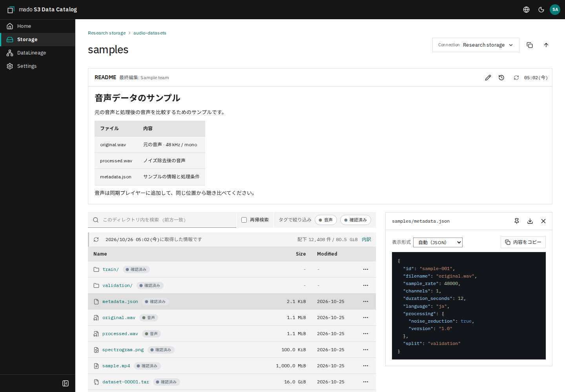Enable the 再帰検索 checkbox

point(244,220)
